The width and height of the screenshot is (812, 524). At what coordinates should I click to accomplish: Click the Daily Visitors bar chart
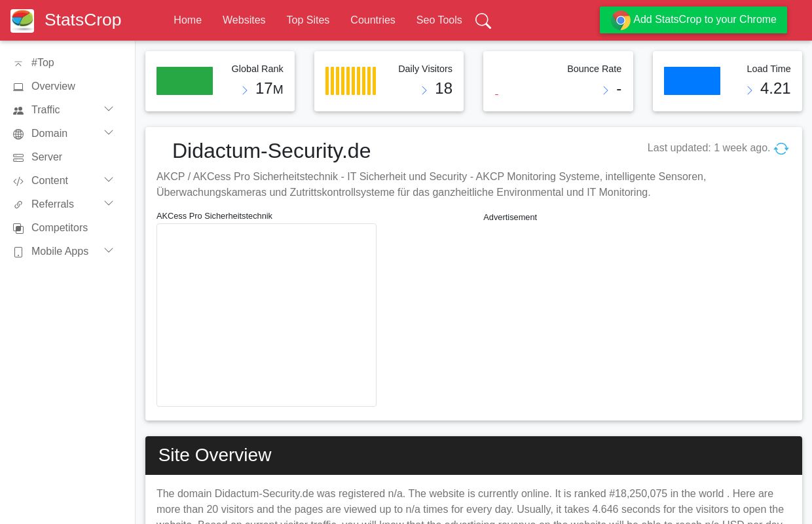(x=350, y=81)
